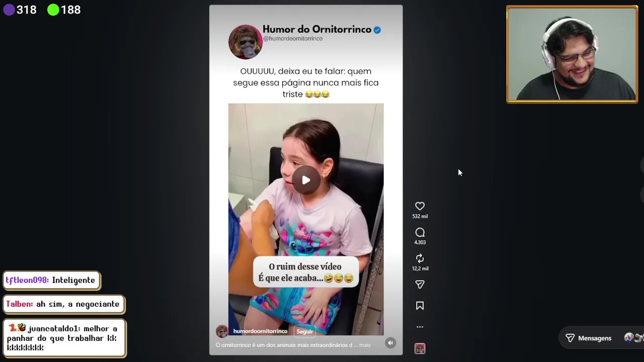644x362 pixels.
Task: Click the streamer webcam overlay
Action: click(x=572, y=54)
